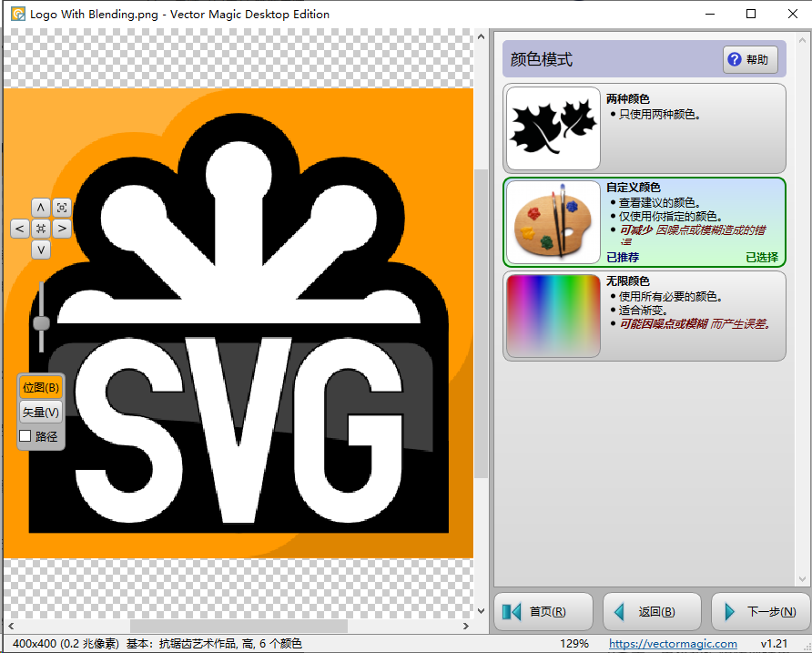Image resolution: width=812 pixels, height=653 pixels.
Task: Select the 无限颜色 color mode option
Action: 645,316
